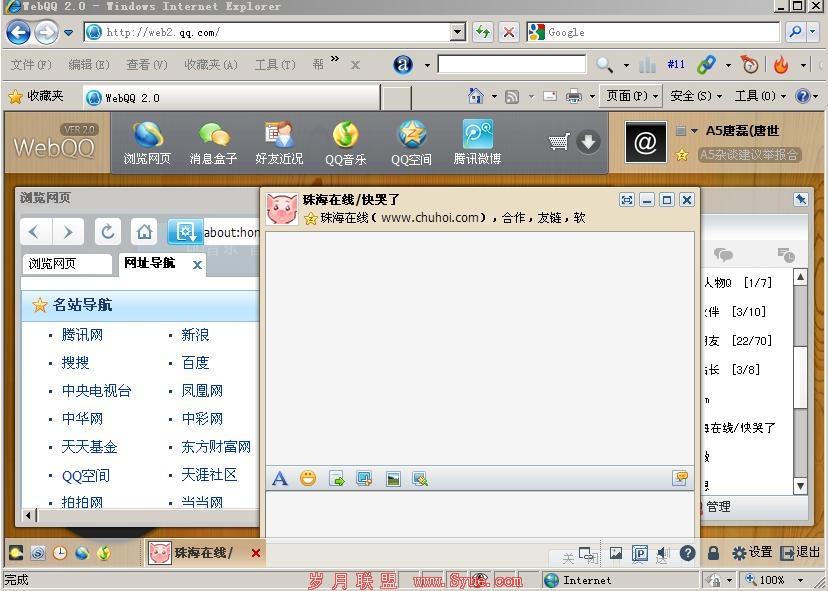Launch QQ音乐 from the WebQQ toolbar

coord(345,143)
